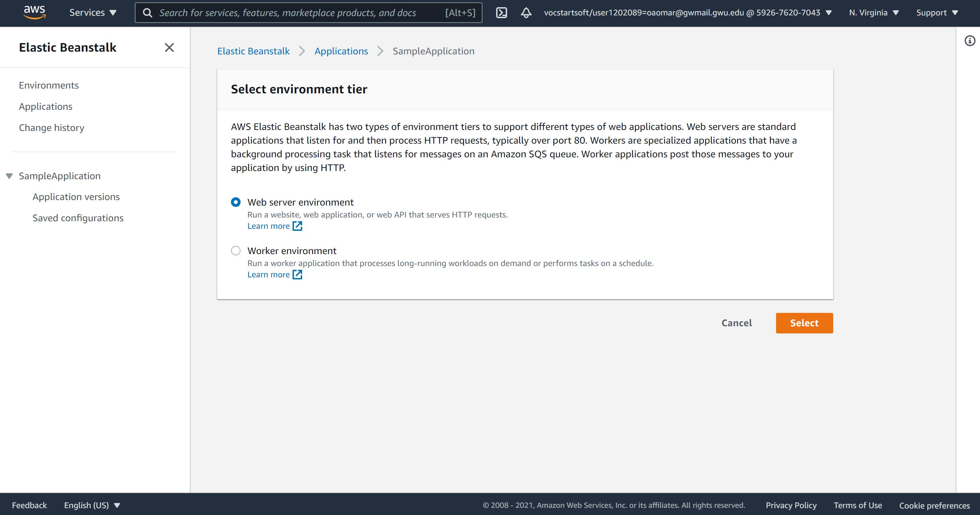Screen dimensions: 980x515
Task: Open the Support dropdown menu
Action: tap(937, 13)
